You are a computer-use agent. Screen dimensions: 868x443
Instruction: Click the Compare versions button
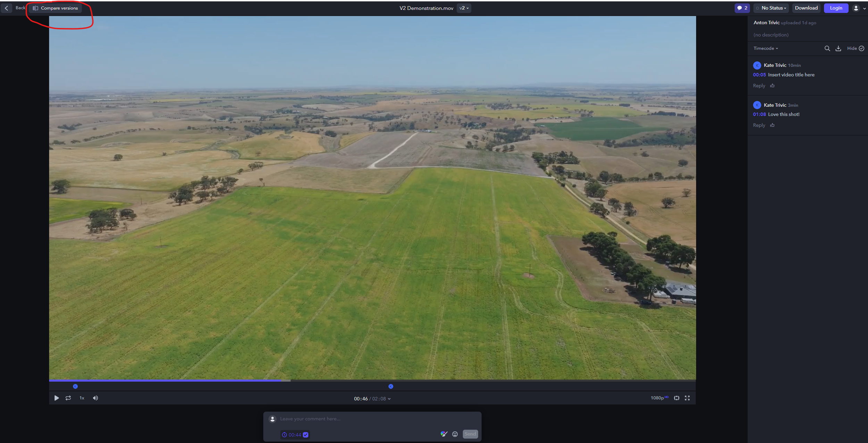coord(56,8)
